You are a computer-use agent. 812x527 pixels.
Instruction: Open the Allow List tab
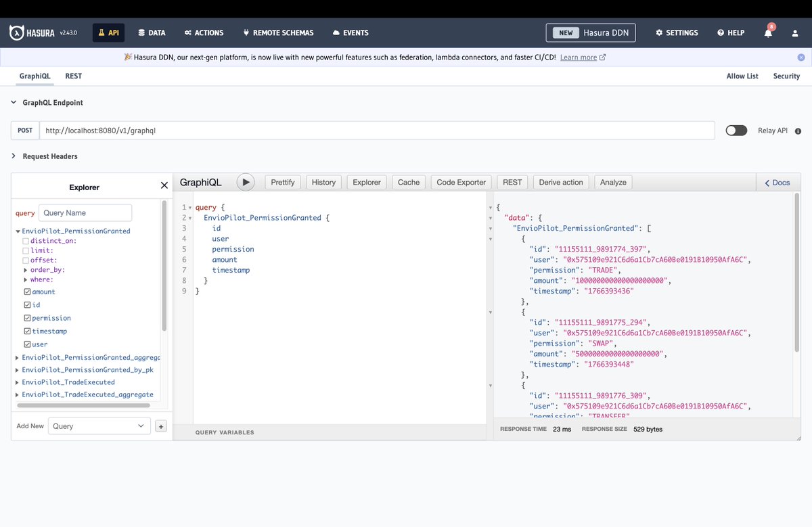742,76
